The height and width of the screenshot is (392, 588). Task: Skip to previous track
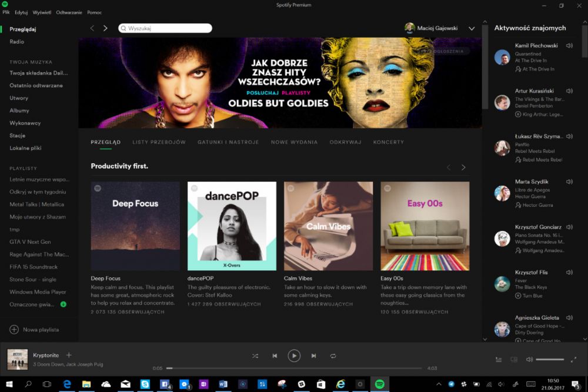pos(275,356)
